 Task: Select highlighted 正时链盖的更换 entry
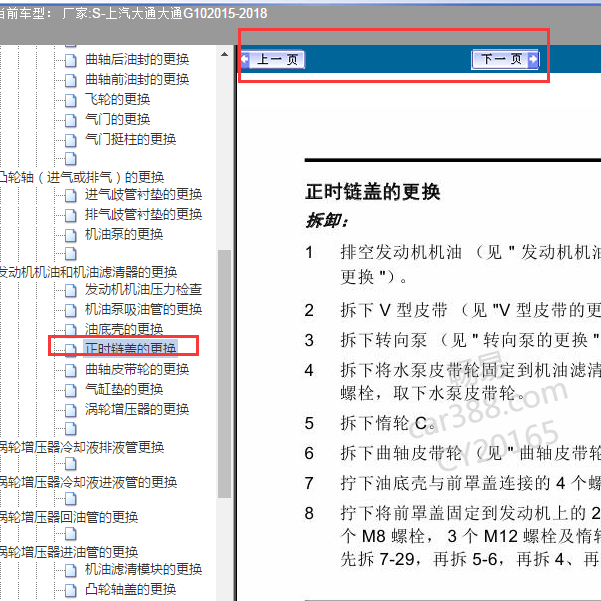coord(130,348)
